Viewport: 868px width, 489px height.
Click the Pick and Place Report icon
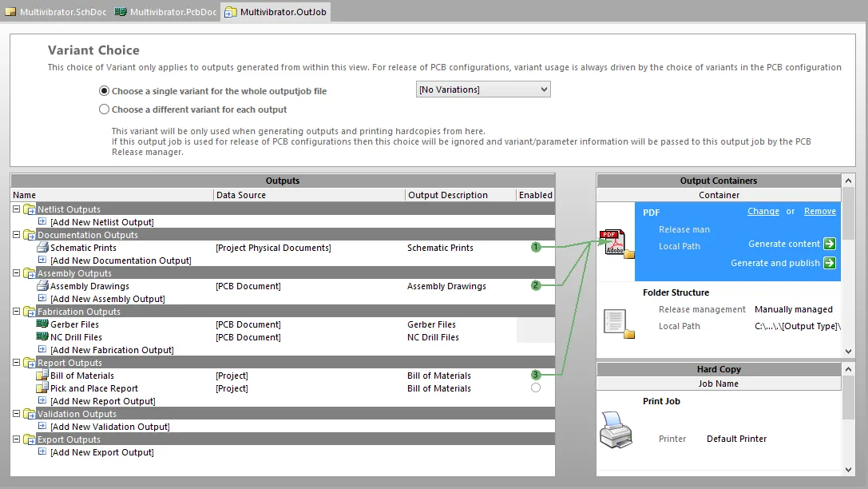click(42, 388)
